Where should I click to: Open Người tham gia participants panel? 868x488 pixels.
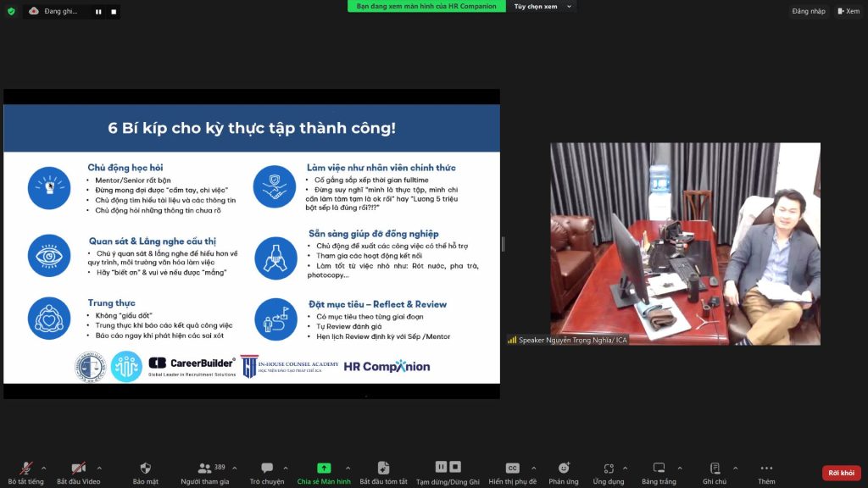coord(204,469)
